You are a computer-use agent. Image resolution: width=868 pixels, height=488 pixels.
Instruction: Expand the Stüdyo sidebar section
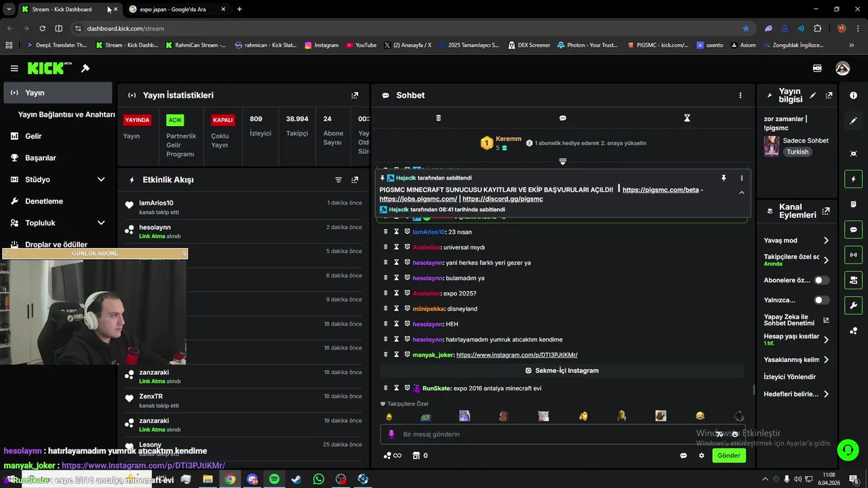pos(101,180)
